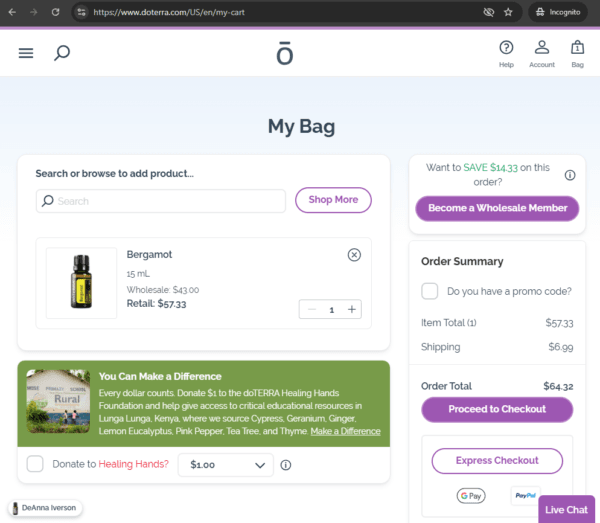
Task: Reload the page
Action: click(x=55, y=12)
